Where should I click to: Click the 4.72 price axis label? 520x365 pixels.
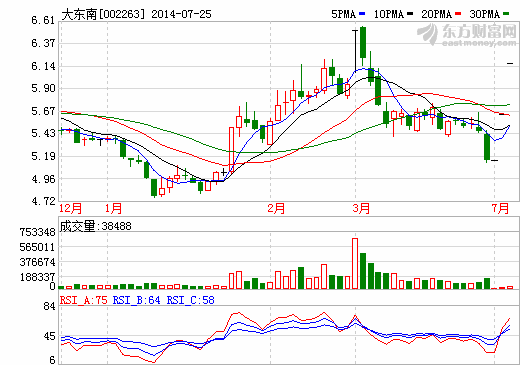[x=43, y=201]
